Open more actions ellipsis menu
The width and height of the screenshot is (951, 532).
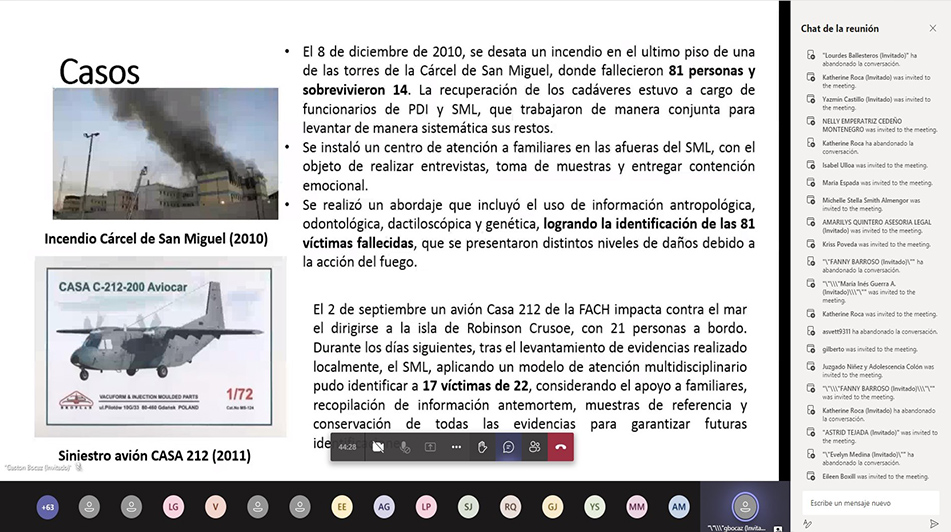coord(456,447)
